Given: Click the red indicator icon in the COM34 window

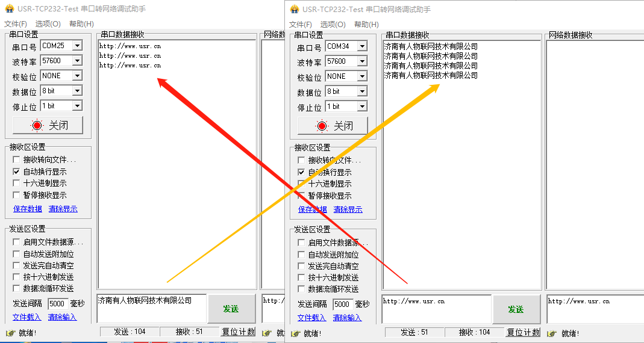Looking at the screenshot, I should click(x=322, y=126).
